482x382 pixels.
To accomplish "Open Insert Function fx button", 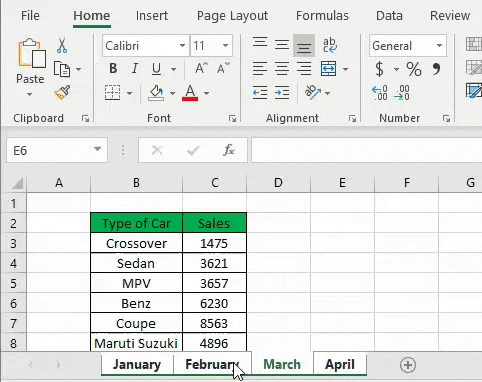I will (x=229, y=150).
